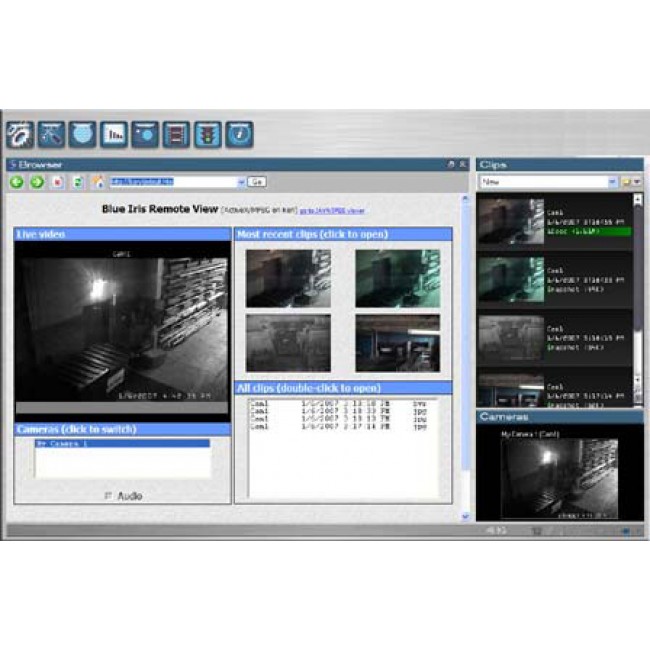Select the Clips panel entry with green highlight
The width and height of the screenshot is (650, 650).
[x=555, y=222]
